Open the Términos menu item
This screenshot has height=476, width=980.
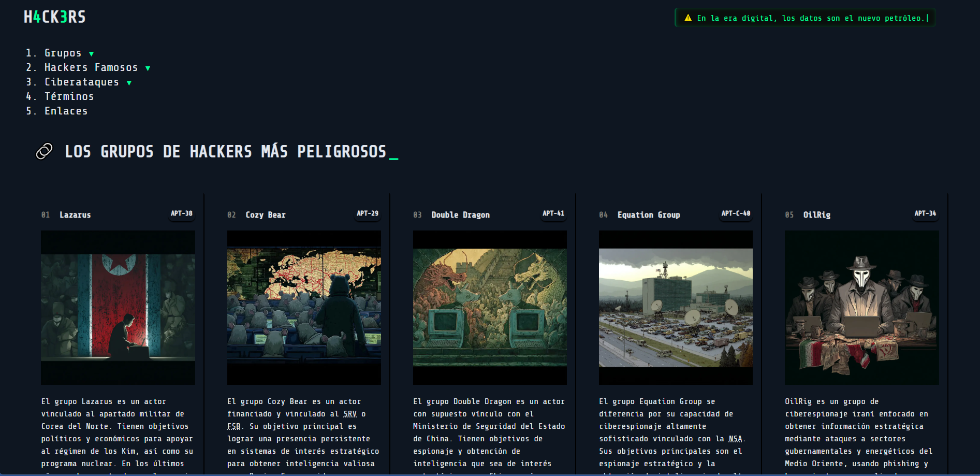69,97
